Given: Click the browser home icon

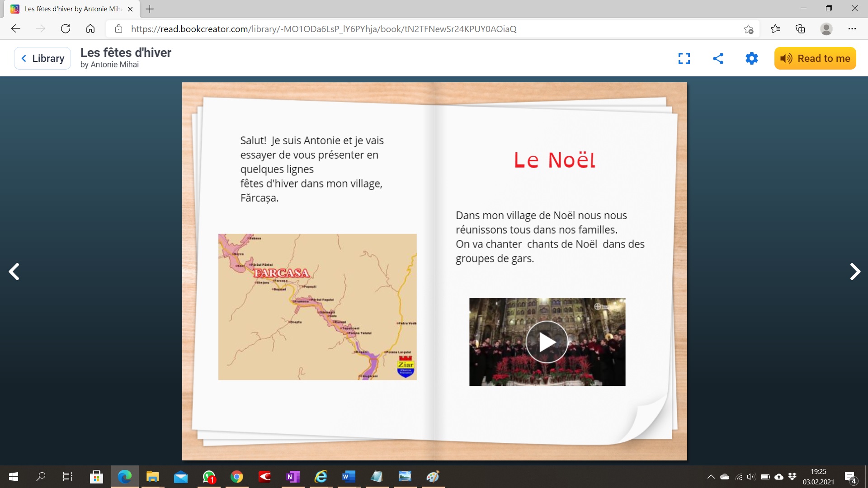Looking at the screenshot, I should pyautogui.click(x=90, y=29).
